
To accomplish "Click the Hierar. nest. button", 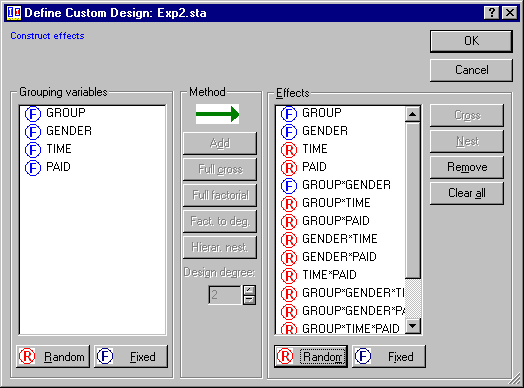I will [x=220, y=247].
